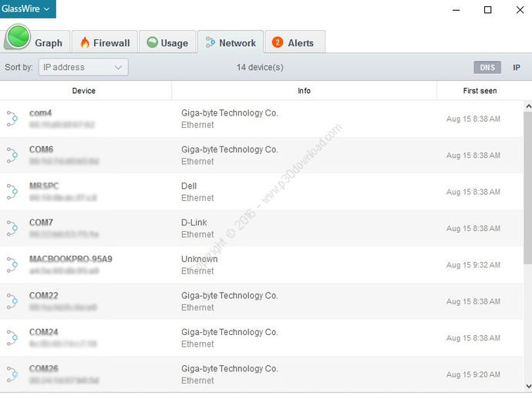This screenshot has width=532, height=399.
Task: Click the orange alerts count badge
Action: (278, 42)
